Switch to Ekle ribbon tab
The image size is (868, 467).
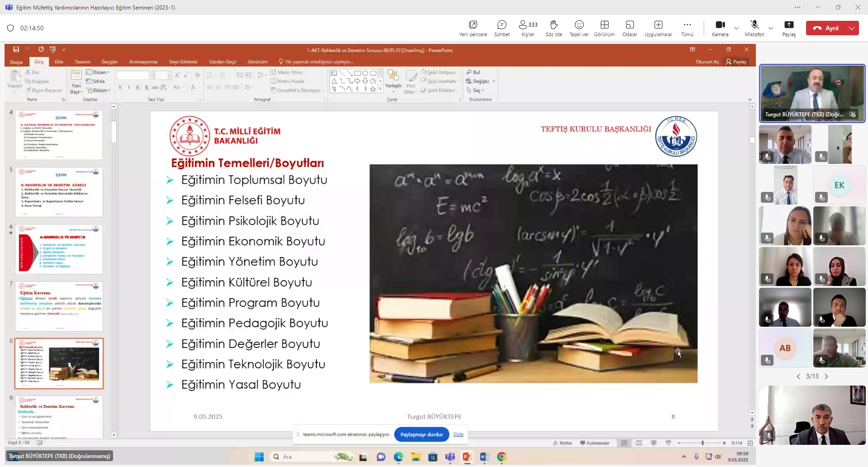(x=59, y=62)
